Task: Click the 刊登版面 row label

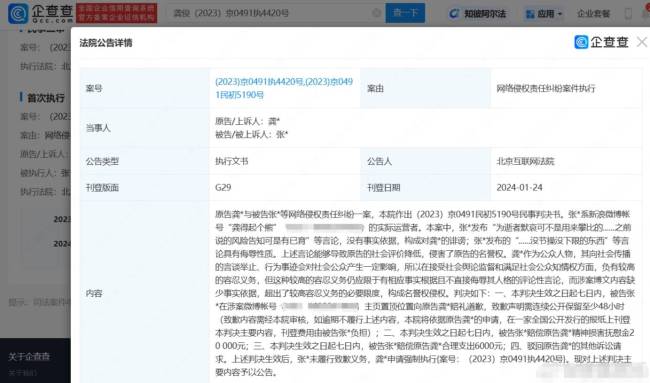Action: point(102,187)
